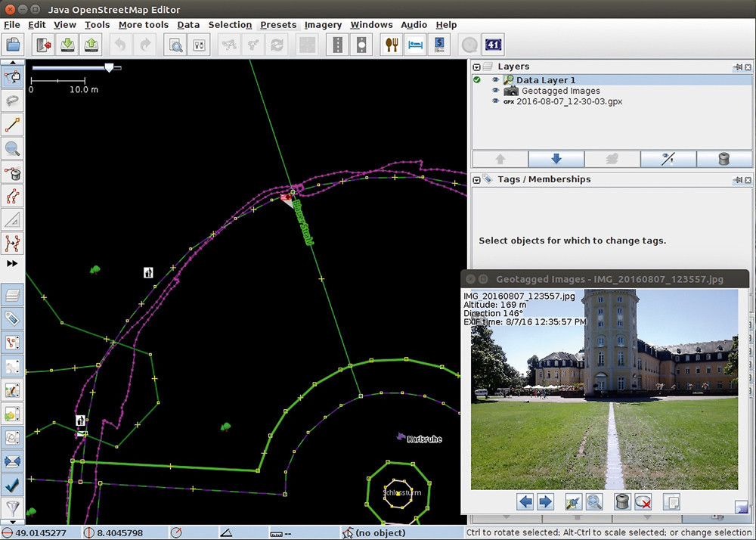Toggle visibility of Data Layer 1
The image size is (756, 540).
coord(495,80)
